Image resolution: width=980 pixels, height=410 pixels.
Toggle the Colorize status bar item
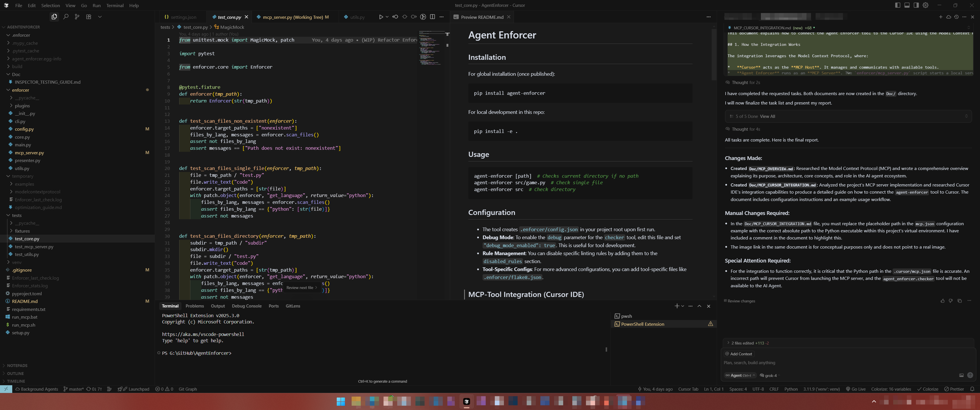point(928,389)
